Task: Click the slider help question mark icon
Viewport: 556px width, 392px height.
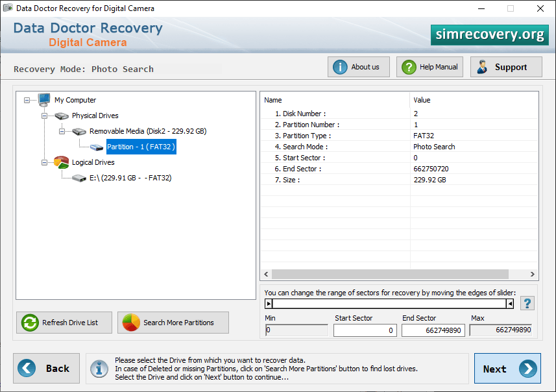Action: click(527, 303)
